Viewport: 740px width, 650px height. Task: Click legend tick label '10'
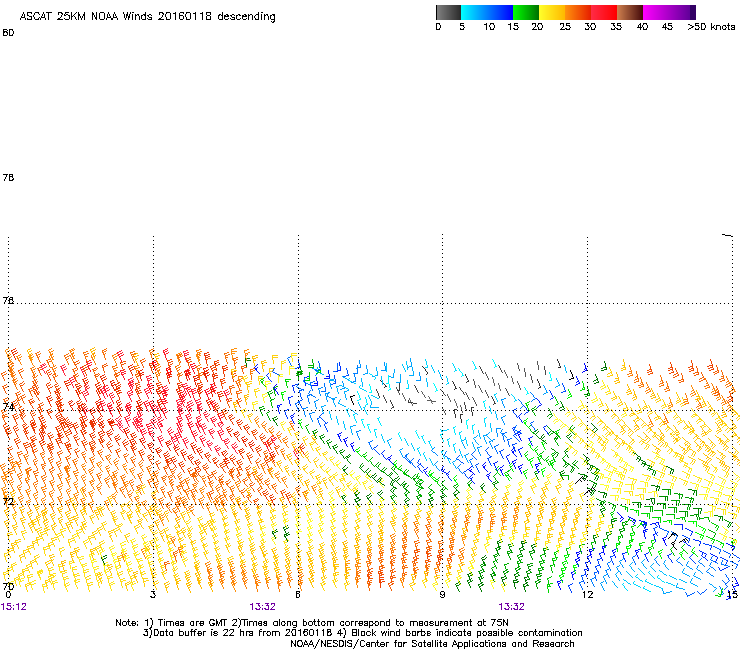pyautogui.click(x=489, y=27)
